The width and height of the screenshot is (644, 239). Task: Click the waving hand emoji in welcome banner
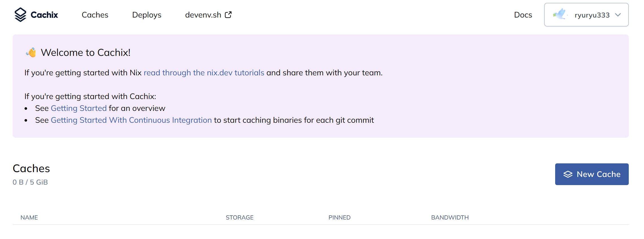tap(31, 52)
